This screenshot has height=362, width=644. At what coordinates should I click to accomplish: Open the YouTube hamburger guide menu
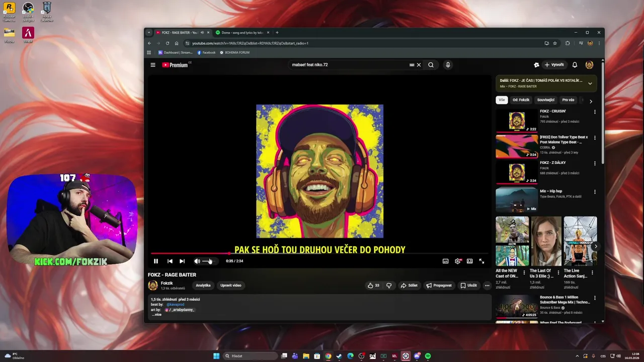pos(153,65)
